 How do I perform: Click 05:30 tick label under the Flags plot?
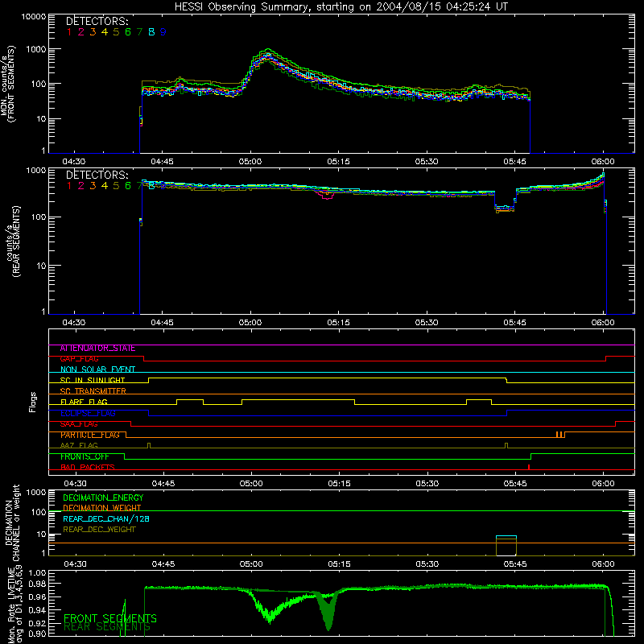click(427, 484)
